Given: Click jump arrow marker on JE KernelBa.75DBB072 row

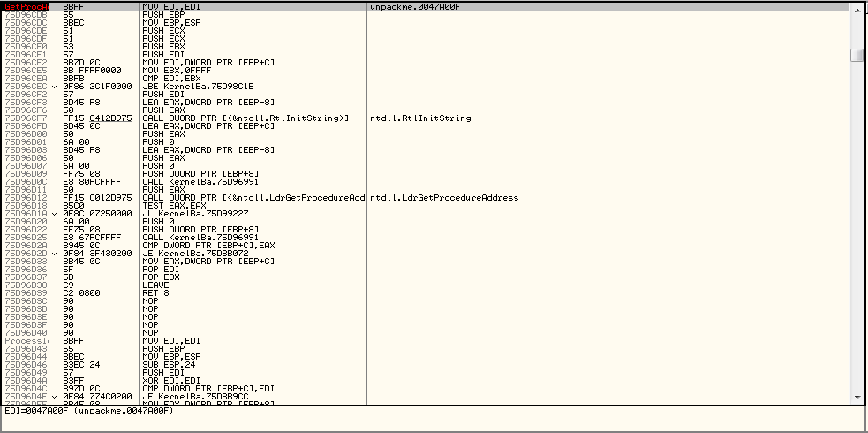Looking at the screenshot, I should click(x=54, y=253).
